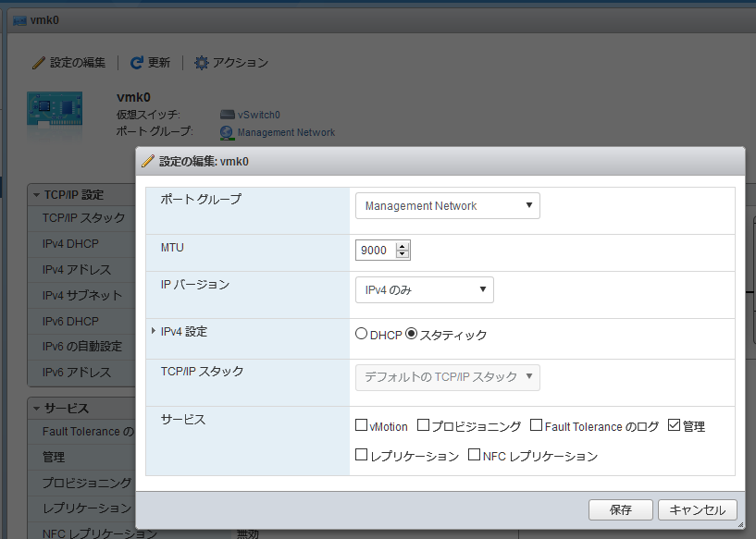Increase MTU with the up stepper arrow
756x539 pixels.
pos(402,247)
